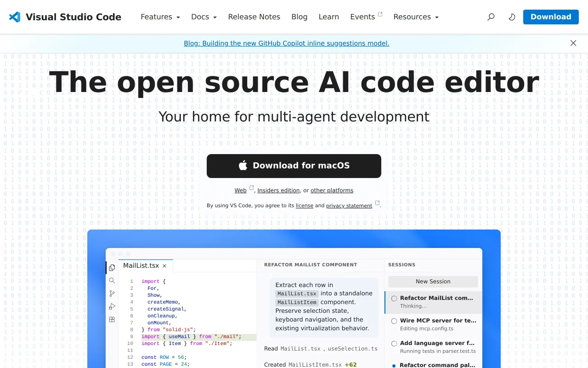Click the Search icon in editor sidebar

click(x=112, y=281)
